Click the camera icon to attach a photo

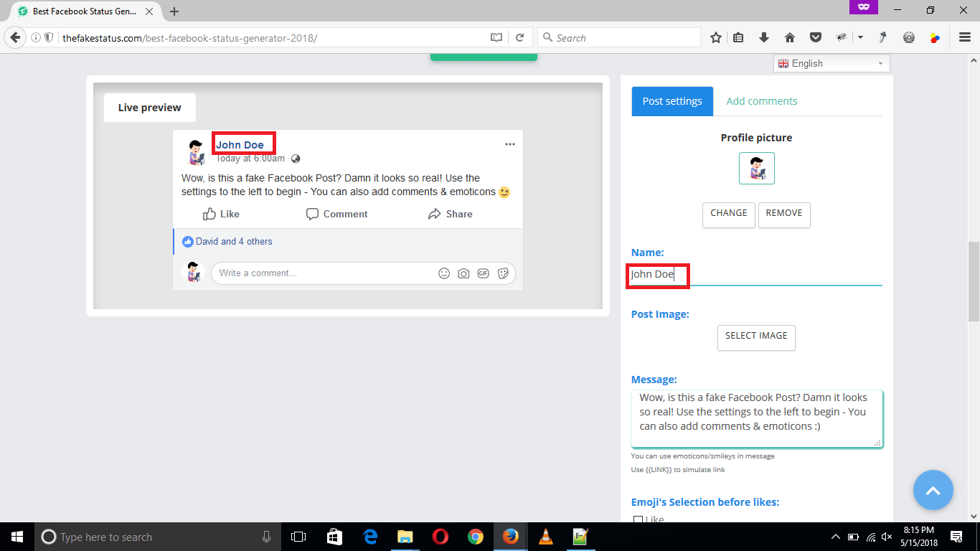pos(463,273)
